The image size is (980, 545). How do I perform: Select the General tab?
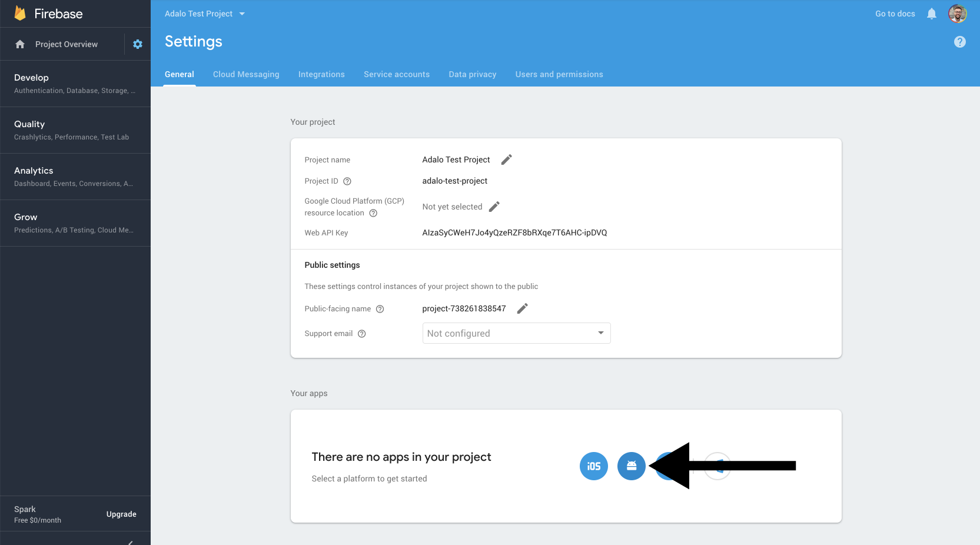[180, 74]
